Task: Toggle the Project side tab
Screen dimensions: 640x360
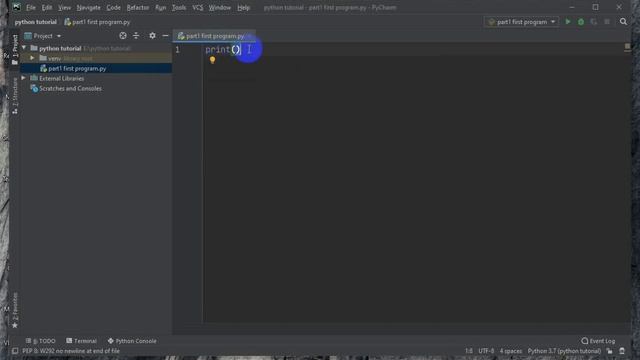Action: (x=15, y=49)
